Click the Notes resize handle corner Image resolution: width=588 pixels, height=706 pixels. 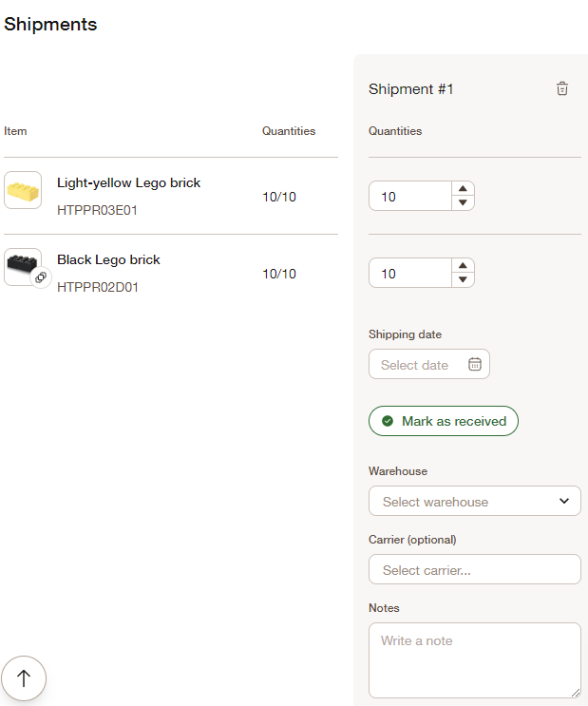(576, 693)
